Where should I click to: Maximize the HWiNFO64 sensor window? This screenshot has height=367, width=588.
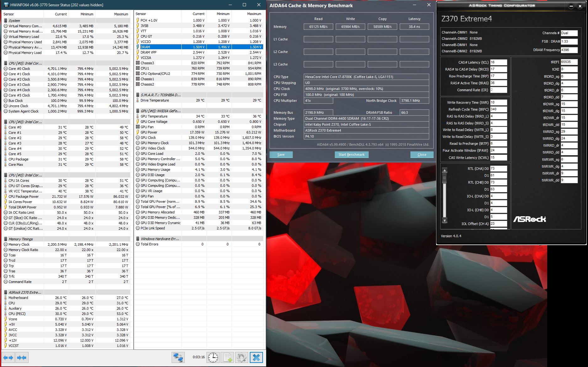[244, 5]
